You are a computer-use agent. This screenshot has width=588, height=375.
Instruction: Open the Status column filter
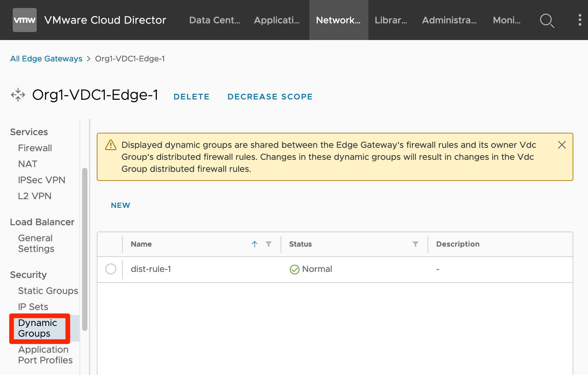coord(415,244)
